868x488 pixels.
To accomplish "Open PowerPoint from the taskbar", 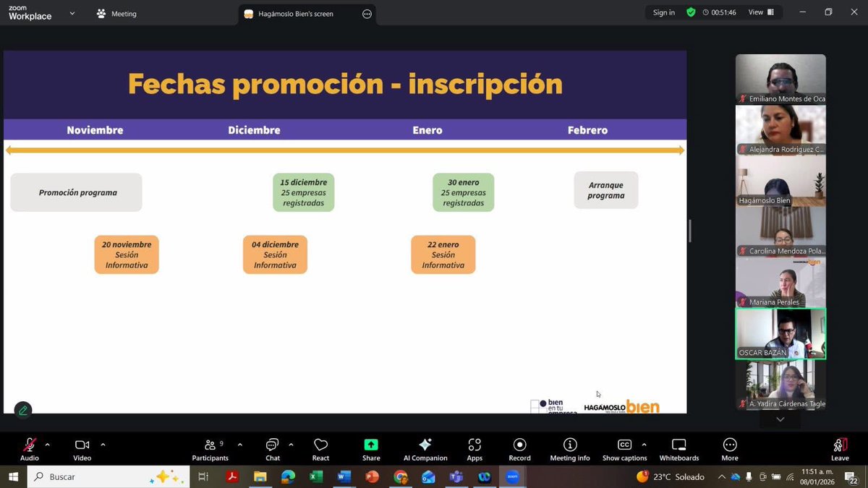I will point(372,476).
